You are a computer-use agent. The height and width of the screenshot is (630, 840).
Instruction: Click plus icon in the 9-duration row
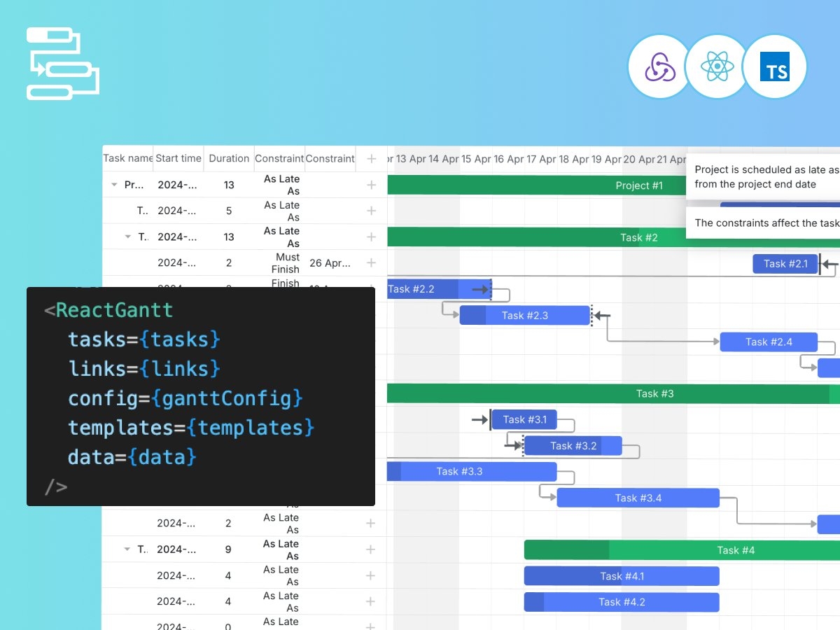pos(371,549)
